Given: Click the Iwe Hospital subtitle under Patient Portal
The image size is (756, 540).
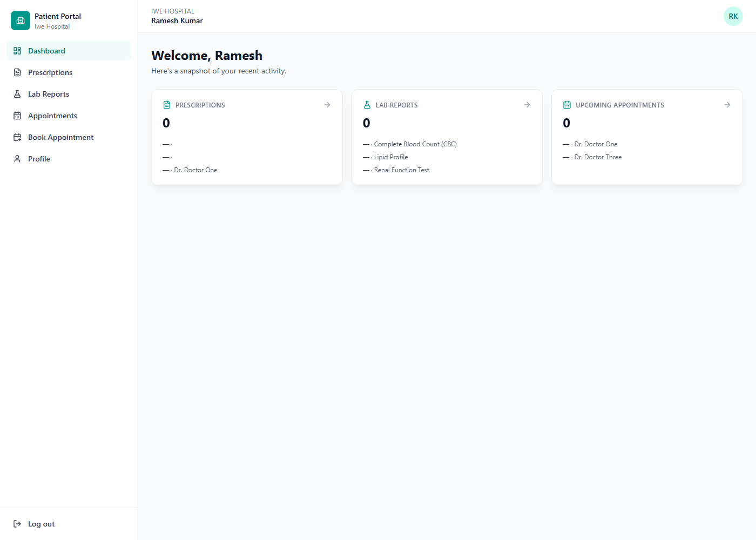Looking at the screenshot, I should pyautogui.click(x=52, y=26).
